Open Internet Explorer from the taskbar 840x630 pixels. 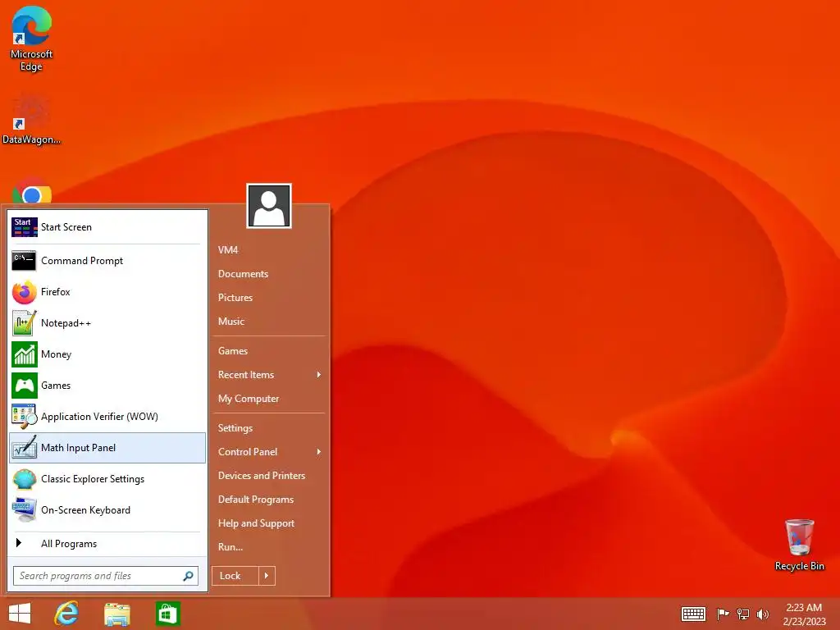point(67,614)
